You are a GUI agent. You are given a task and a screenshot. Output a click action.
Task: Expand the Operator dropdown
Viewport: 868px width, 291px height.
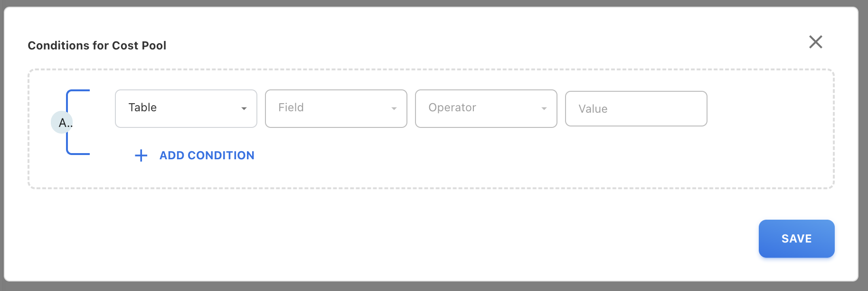click(x=486, y=108)
